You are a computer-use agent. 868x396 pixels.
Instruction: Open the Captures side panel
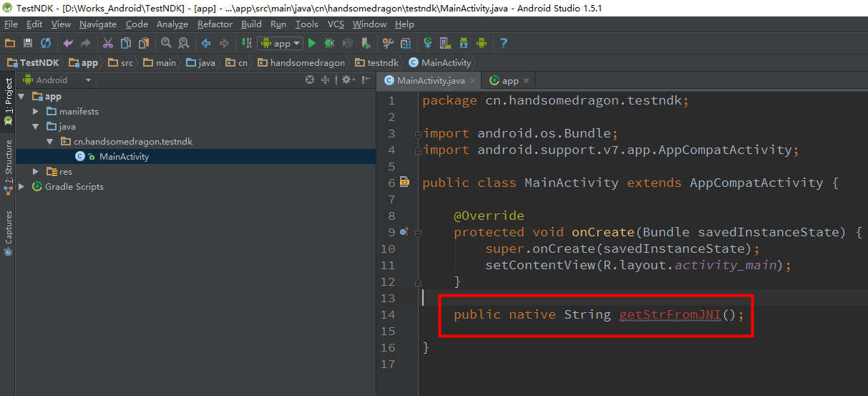(9, 228)
